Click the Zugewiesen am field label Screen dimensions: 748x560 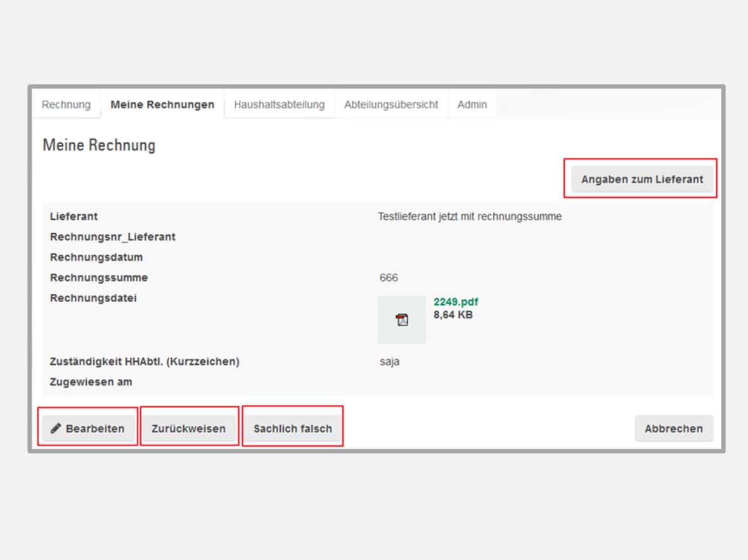[x=91, y=382]
